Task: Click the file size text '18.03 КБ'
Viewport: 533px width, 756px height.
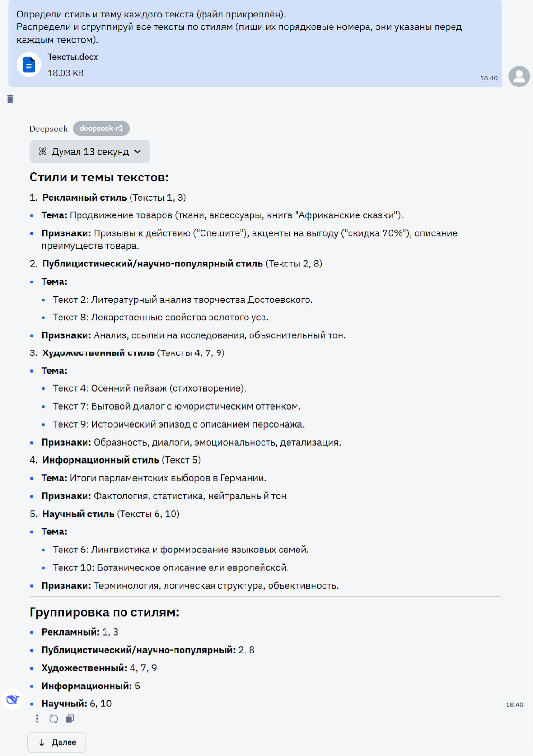Action: 66,72
